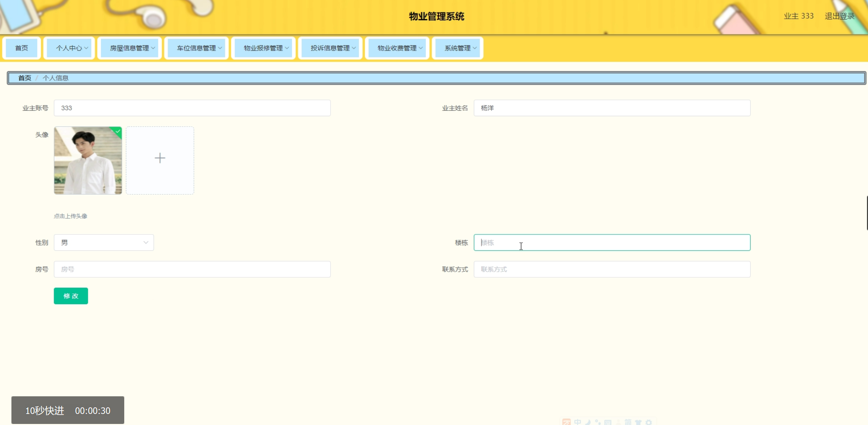
Task: Toggle IME Chinese mode 中 icon
Action: coord(578,423)
